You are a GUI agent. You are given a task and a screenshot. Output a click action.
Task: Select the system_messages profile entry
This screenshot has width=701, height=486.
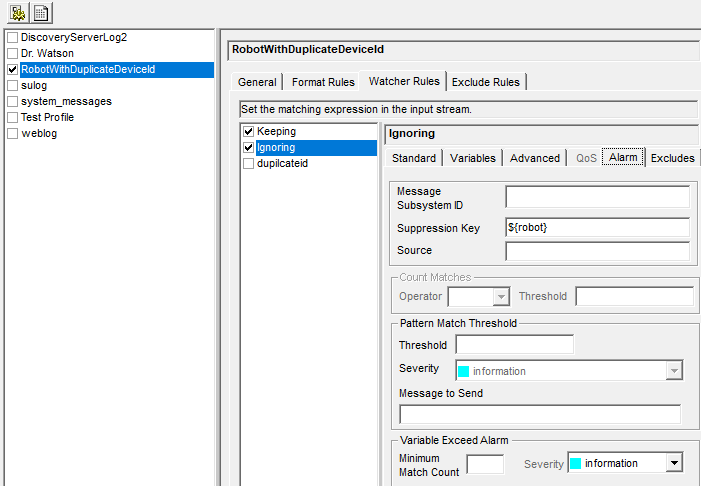tap(66, 101)
